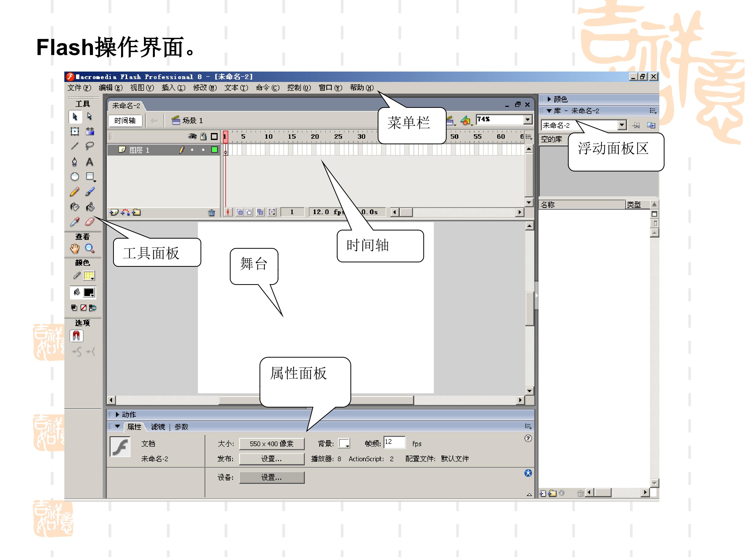Toggle the Snap to Objects magnet
Image resolution: width=747 pixels, height=560 pixels.
[x=76, y=336]
